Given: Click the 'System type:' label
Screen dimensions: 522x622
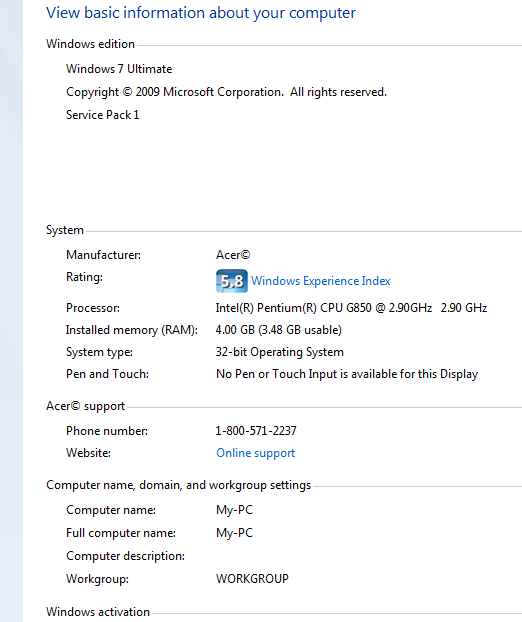Looking at the screenshot, I should [99, 352].
